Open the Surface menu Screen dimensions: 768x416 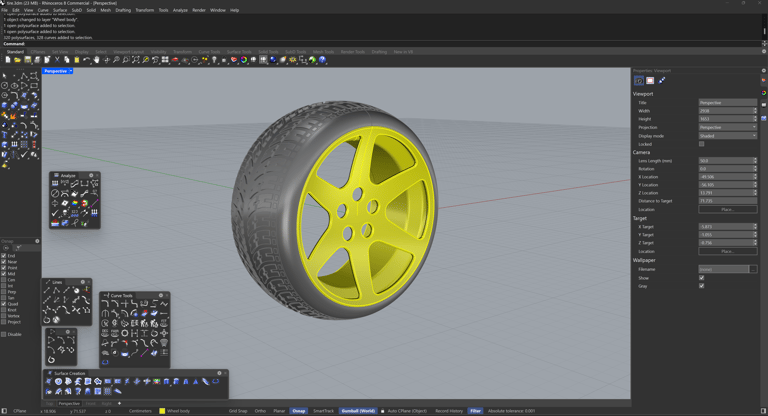[60, 10]
